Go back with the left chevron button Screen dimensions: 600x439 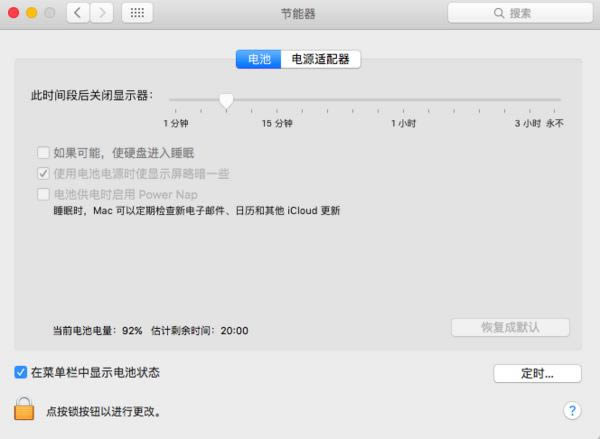coord(78,13)
